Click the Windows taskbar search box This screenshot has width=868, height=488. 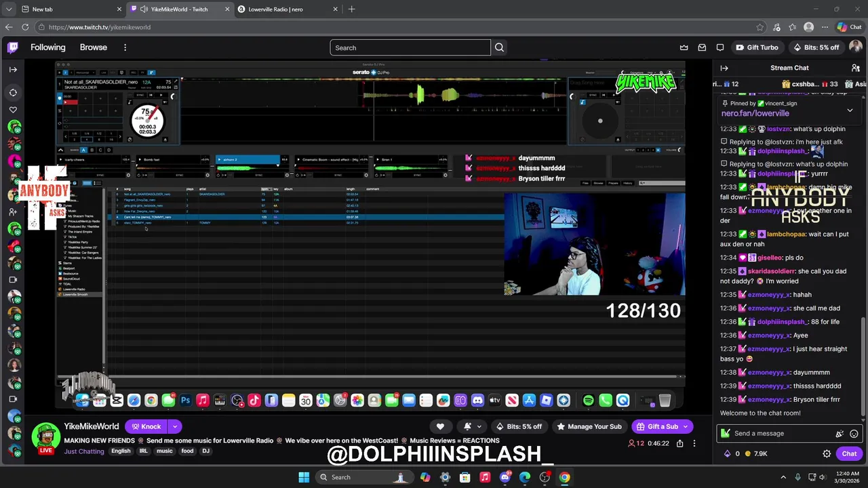coord(363,477)
